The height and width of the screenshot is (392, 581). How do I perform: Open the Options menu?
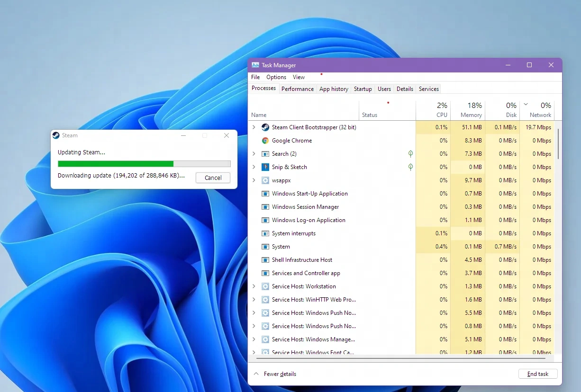tap(276, 77)
